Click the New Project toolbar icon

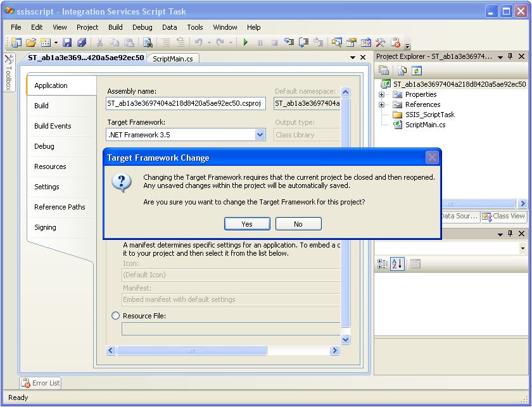click(x=16, y=42)
